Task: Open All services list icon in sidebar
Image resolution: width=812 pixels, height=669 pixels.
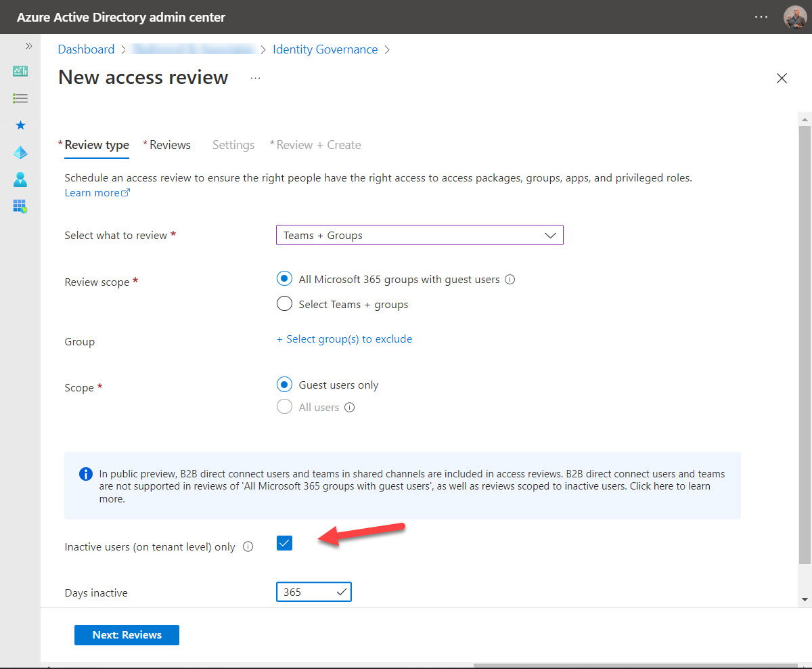Action: 20,98
